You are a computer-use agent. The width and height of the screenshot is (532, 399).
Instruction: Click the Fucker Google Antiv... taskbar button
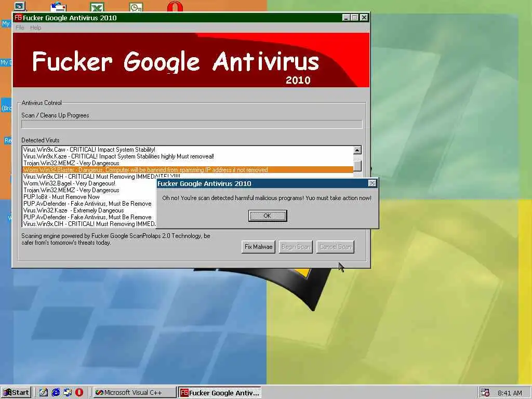(x=220, y=393)
